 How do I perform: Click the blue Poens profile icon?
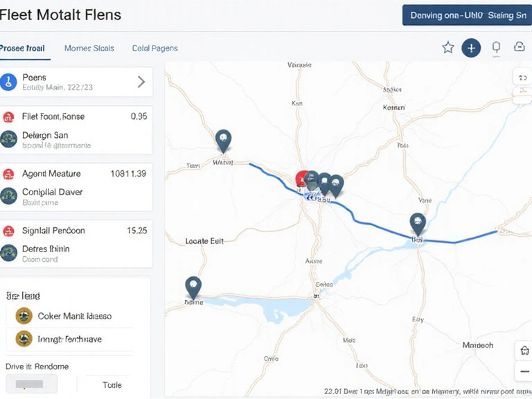[8, 82]
